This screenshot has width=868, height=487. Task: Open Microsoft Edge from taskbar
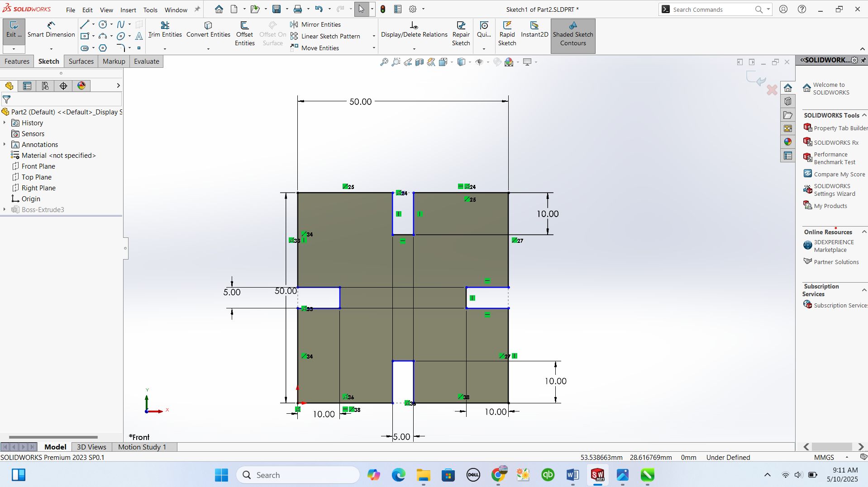398,475
